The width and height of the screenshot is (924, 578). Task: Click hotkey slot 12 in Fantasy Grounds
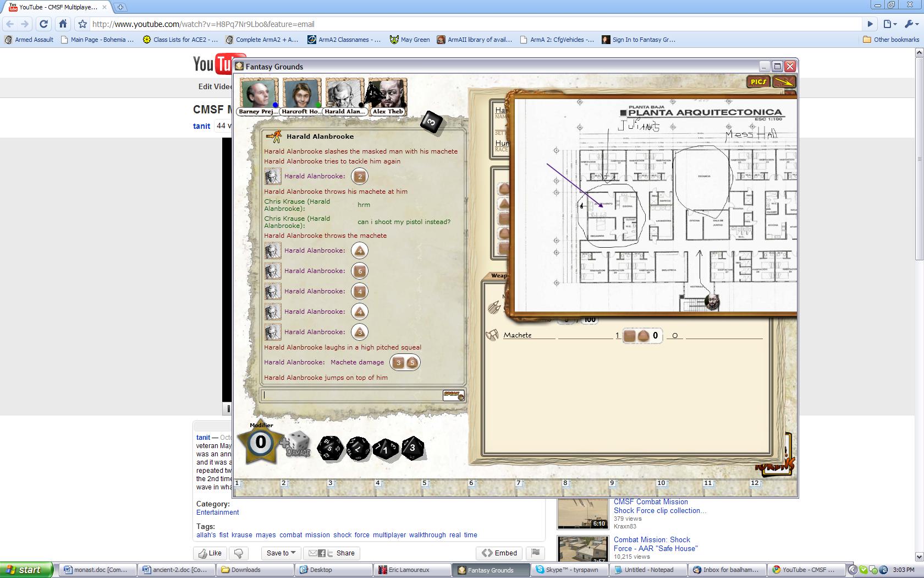[x=773, y=488]
